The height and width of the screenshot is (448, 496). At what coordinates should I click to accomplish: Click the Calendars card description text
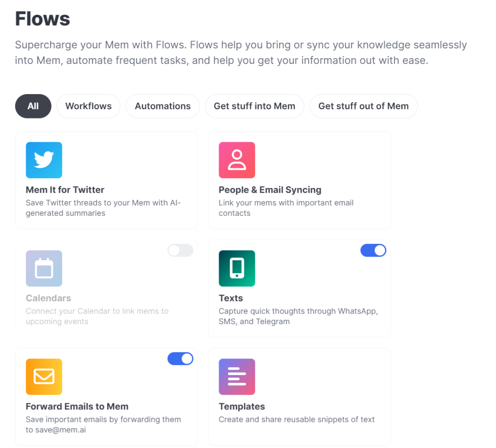pos(97,316)
